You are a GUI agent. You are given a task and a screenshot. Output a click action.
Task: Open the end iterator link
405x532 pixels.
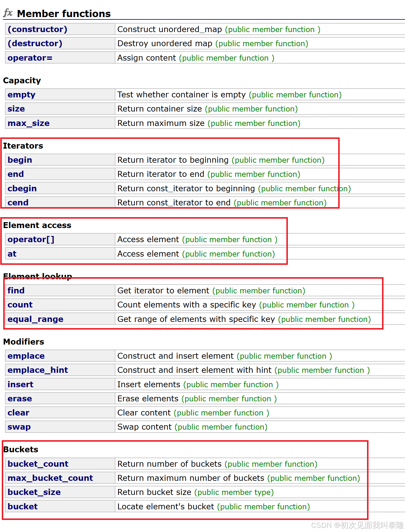click(x=16, y=174)
